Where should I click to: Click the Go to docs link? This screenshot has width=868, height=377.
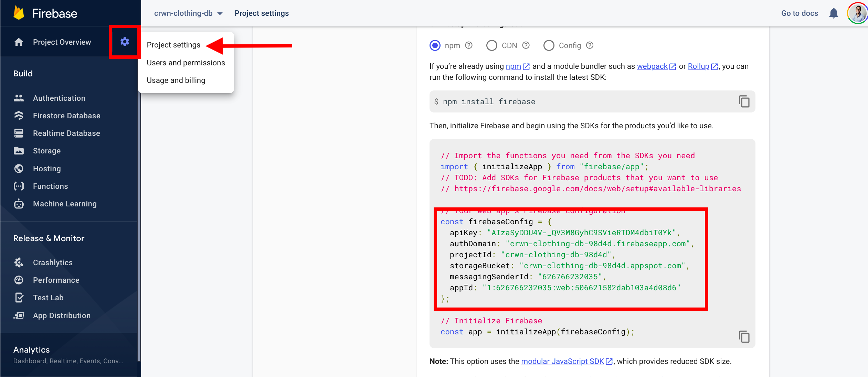coord(800,13)
